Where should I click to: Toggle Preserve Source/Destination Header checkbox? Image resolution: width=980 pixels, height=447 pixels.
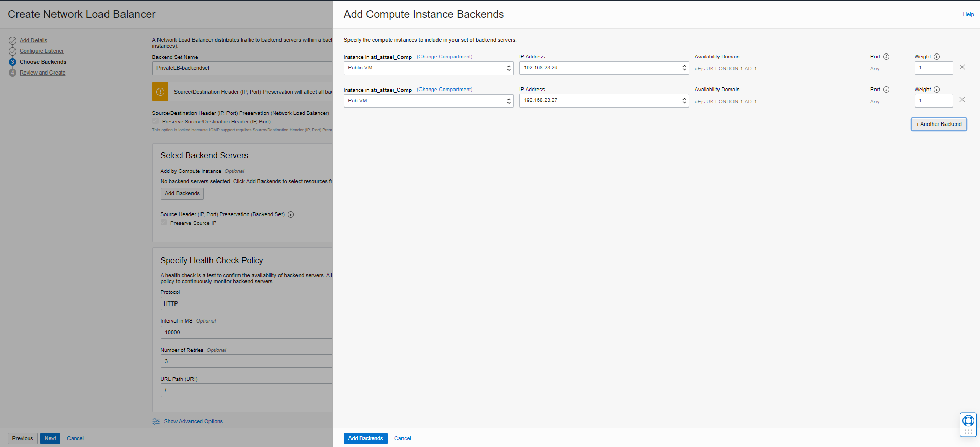(155, 121)
